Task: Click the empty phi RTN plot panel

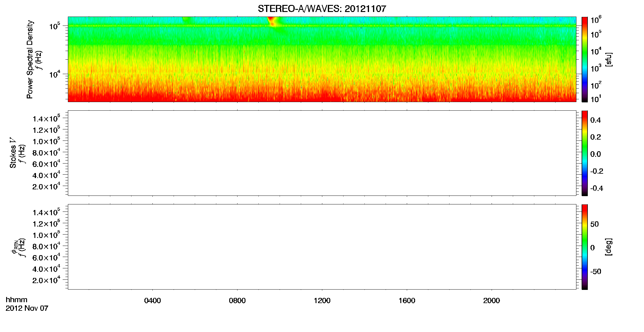Action: pyautogui.click(x=322, y=247)
